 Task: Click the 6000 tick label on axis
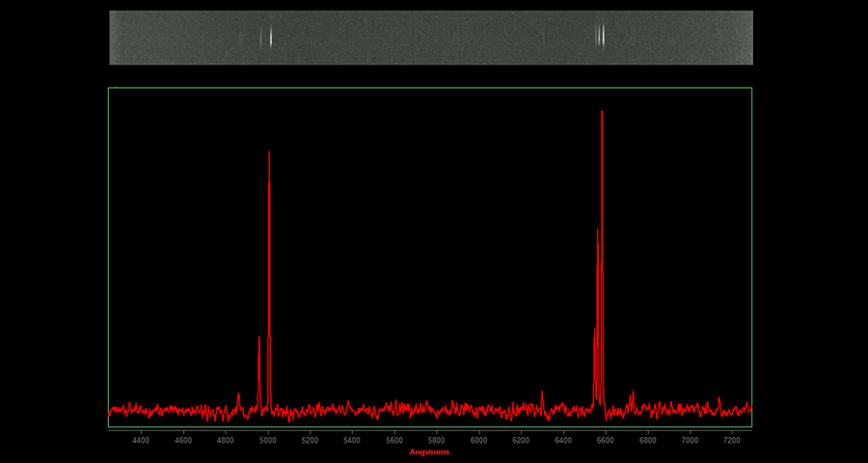click(x=478, y=440)
